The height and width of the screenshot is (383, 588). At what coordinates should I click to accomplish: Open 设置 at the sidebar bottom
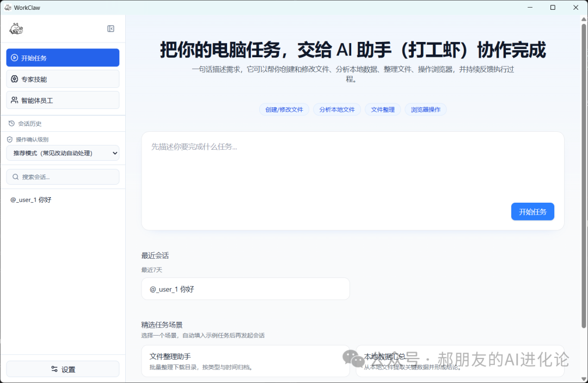click(63, 369)
